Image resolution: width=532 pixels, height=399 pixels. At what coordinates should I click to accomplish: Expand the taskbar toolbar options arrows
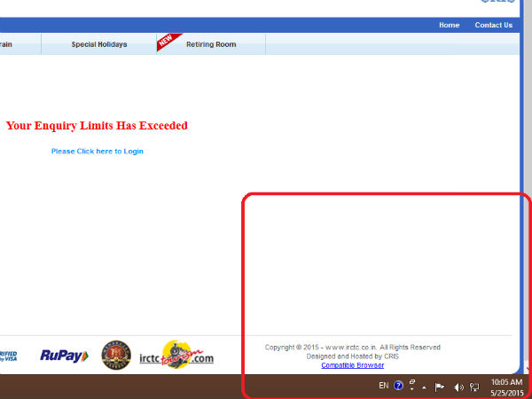click(412, 385)
